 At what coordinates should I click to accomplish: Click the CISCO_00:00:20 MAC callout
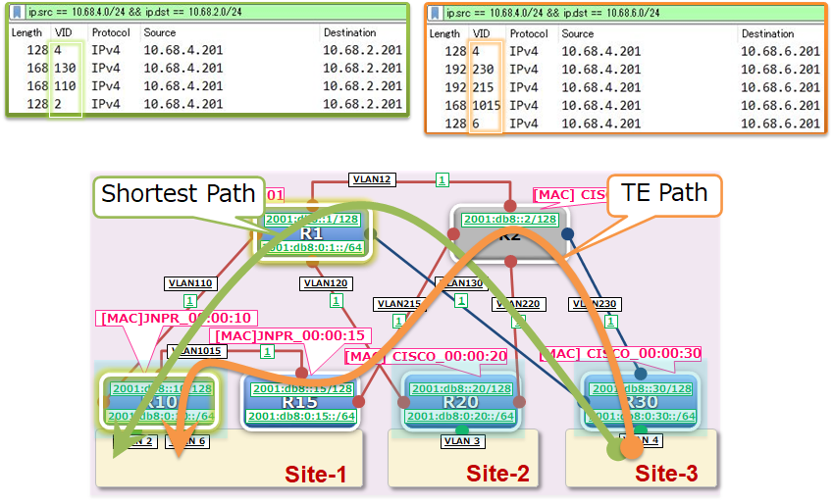(427, 356)
